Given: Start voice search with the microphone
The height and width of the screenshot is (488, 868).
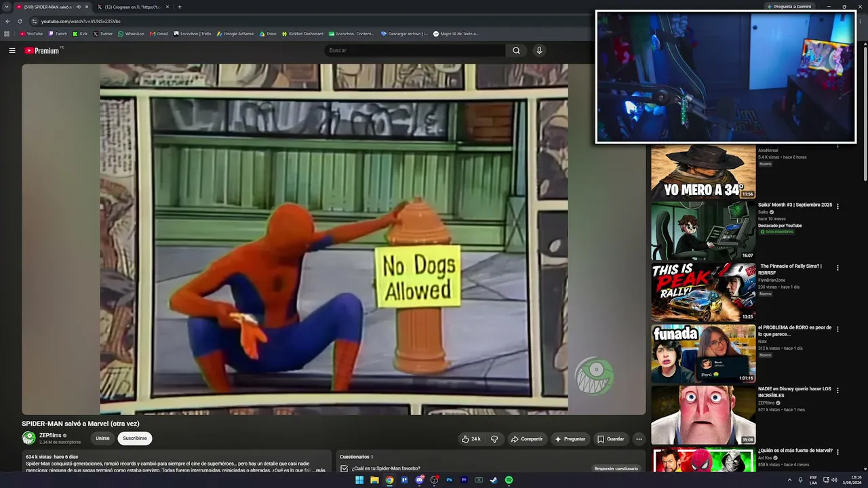Looking at the screenshot, I should click(x=539, y=50).
